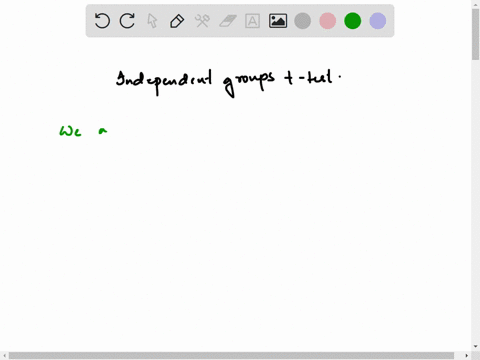480x360 pixels.
Task: Select the pointer selection tool
Action: tap(152, 21)
